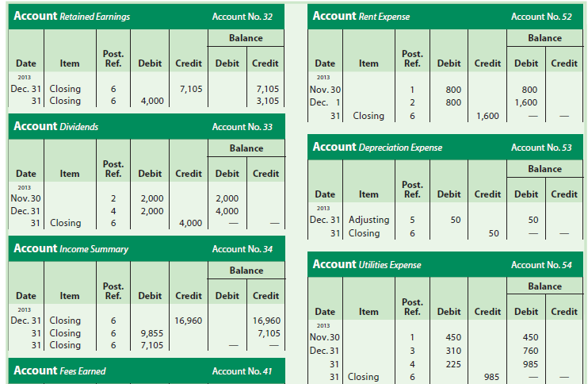Select the Account No. 32 label
The height and width of the screenshot is (384, 588).
242,17
